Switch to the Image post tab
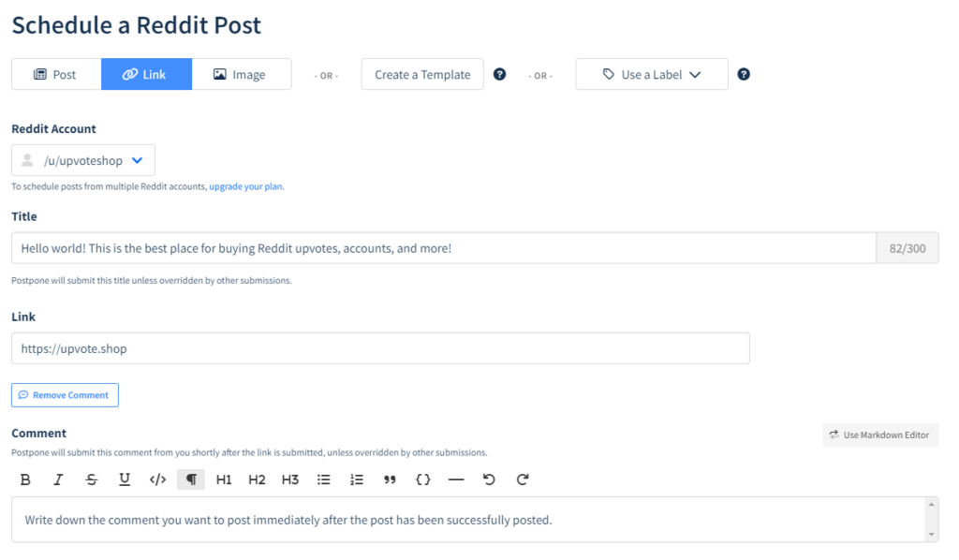The image size is (959, 560). point(242,73)
